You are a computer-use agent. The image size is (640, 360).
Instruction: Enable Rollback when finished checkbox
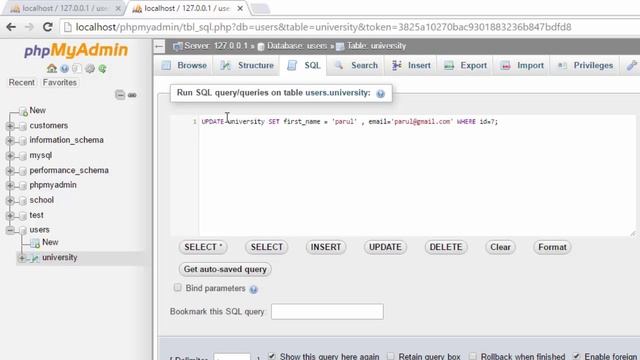click(473, 356)
